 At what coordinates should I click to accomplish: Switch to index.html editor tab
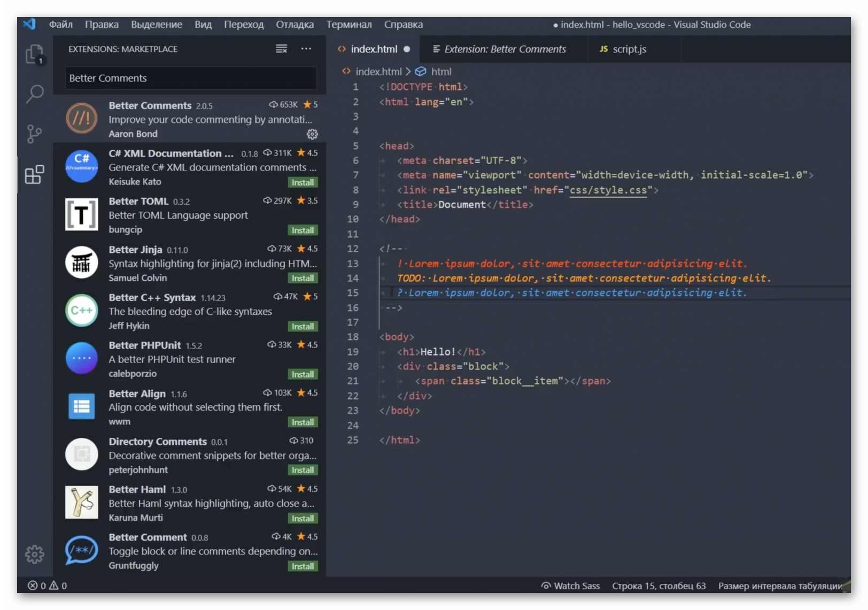click(x=374, y=49)
